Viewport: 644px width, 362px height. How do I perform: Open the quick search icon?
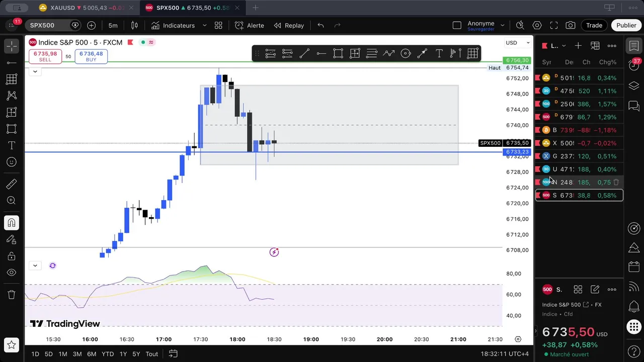[520, 25]
